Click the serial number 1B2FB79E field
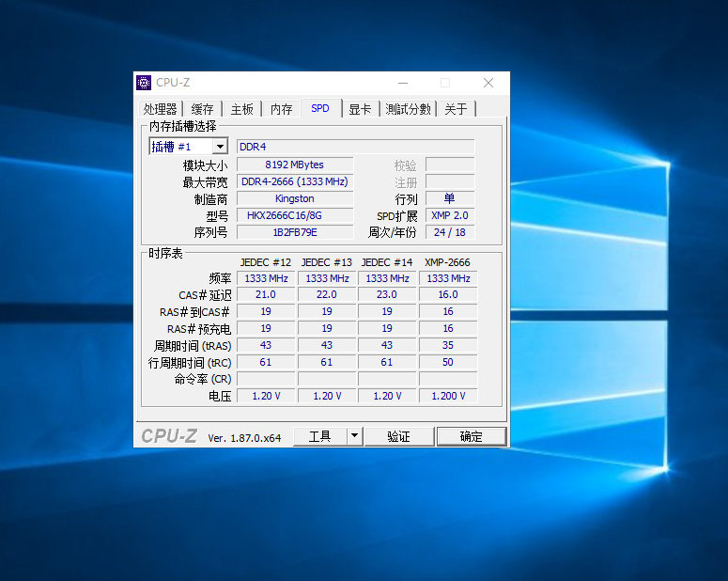 (295, 232)
